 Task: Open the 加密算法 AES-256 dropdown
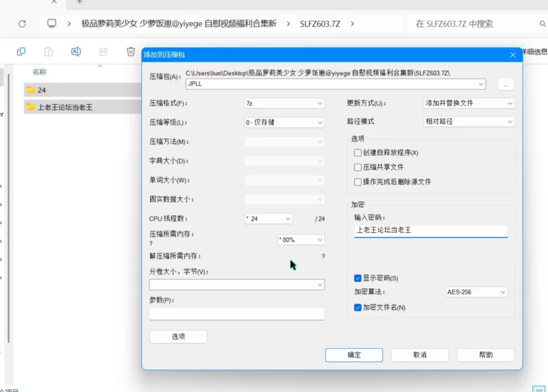tap(476, 292)
